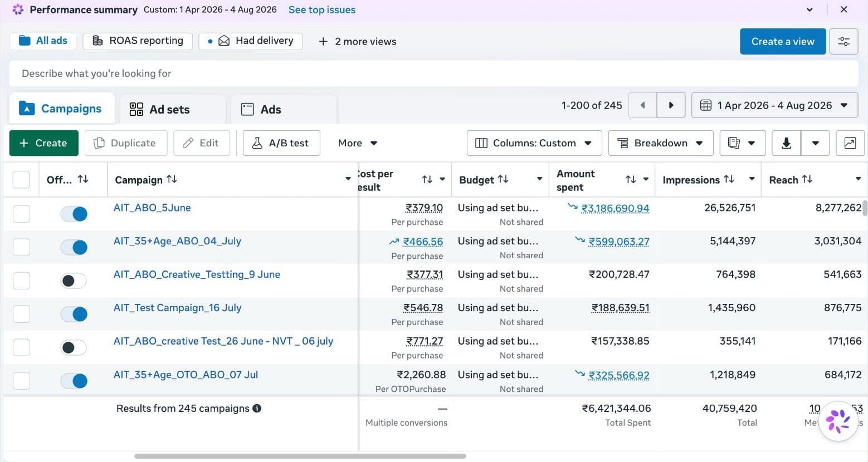Select the ROAS reporting view
Viewport: 868px width, 462px height.
(138, 41)
